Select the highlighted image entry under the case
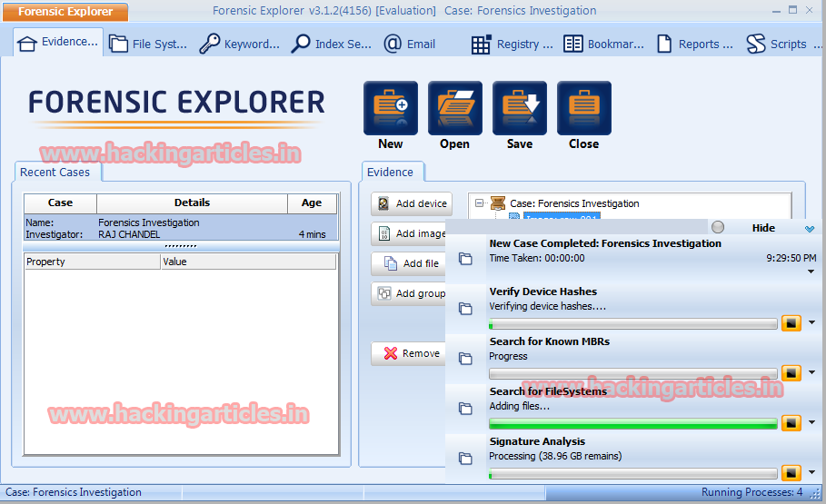Screen dimensions: 826x504 [x=562, y=216]
